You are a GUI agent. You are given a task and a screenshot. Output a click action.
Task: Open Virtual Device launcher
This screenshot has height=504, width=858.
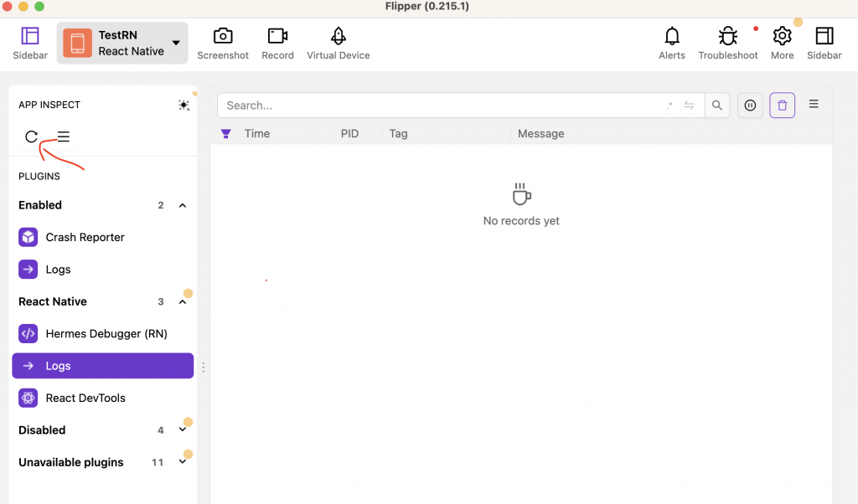pos(339,44)
